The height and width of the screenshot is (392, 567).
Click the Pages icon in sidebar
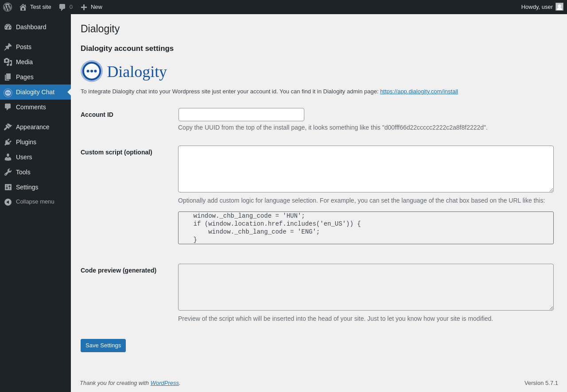8,77
